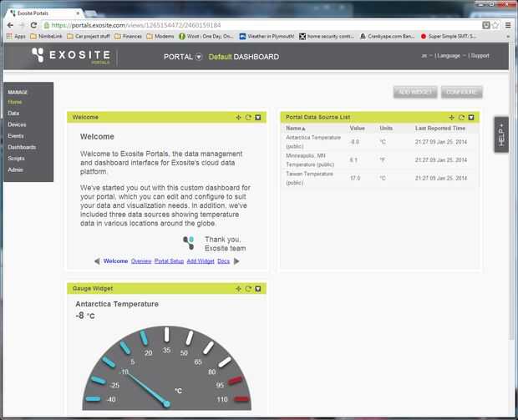Click the Exosite logo in the header
518x420 pixels.
point(71,55)
